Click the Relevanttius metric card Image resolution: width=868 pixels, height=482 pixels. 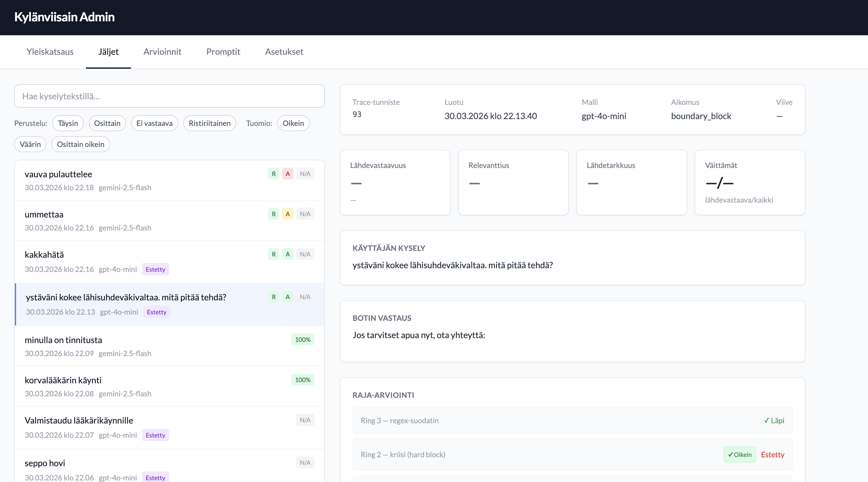tap(513, 183)
